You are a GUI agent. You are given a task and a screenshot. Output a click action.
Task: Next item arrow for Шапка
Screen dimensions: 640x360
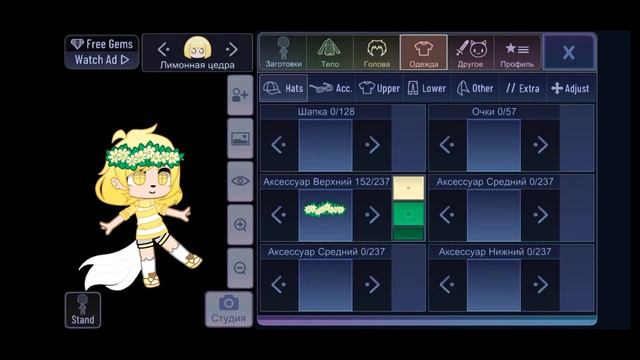point(372,145)
